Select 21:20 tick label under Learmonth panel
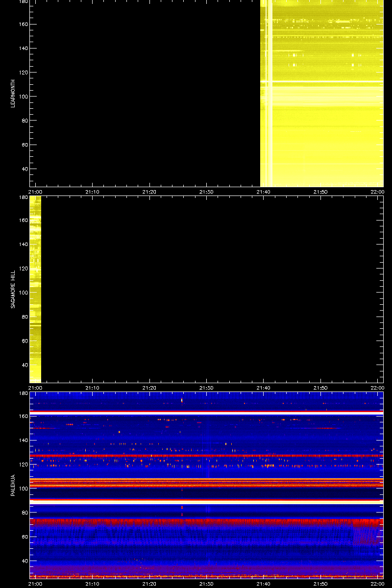Image resolution: width=392 pixels, height=588 pixels. coord(149,192)
